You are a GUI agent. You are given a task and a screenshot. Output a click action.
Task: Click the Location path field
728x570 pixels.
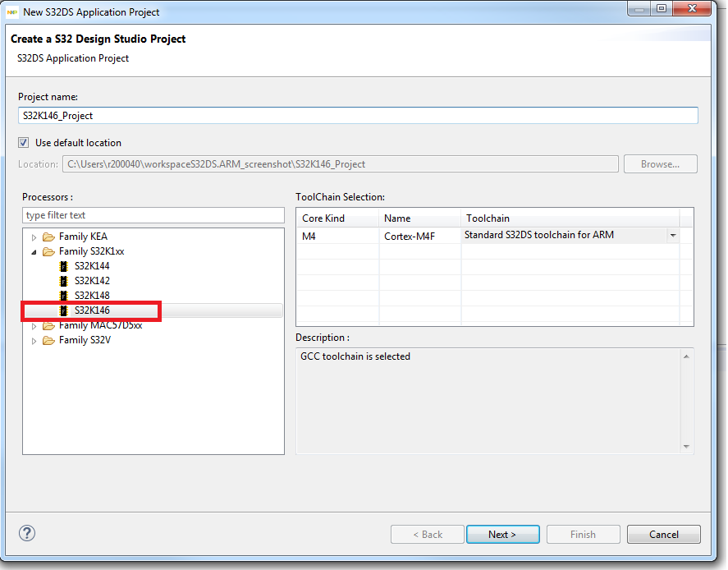(341, 164)
